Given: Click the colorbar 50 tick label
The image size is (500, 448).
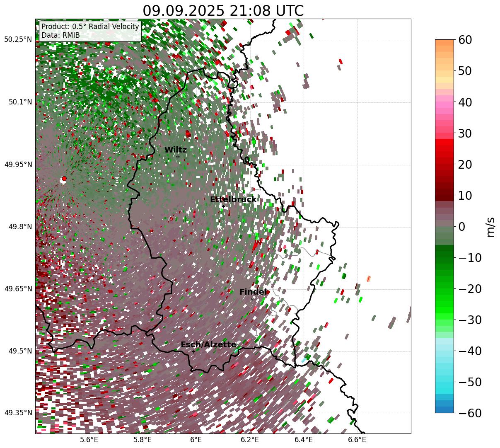Looking at the screenshot, I should 464,71.
